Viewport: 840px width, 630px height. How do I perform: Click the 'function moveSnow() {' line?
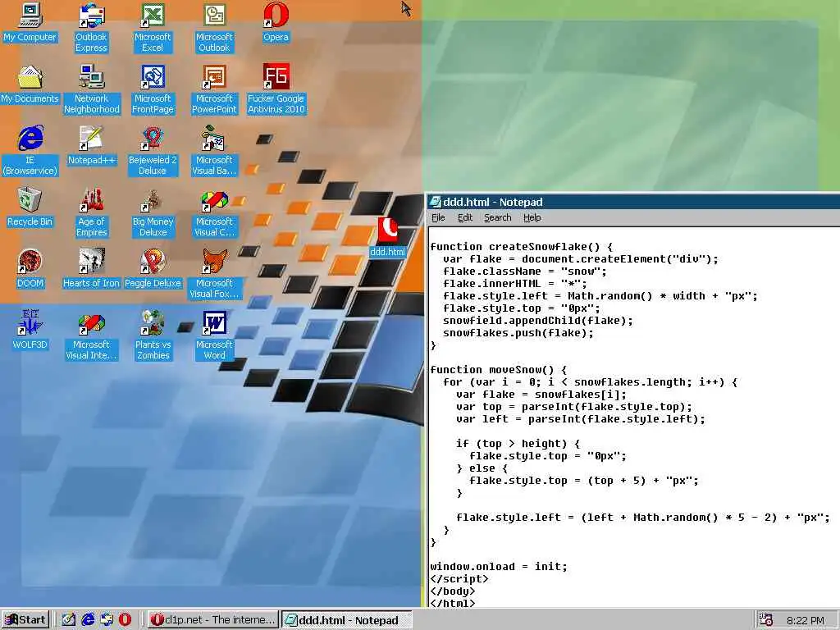498,370
